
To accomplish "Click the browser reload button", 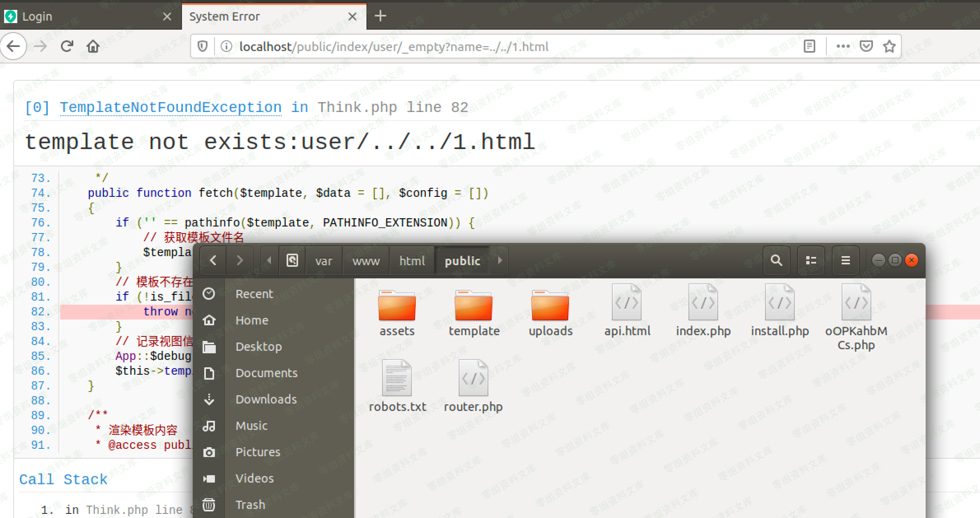I will [67, 46].
